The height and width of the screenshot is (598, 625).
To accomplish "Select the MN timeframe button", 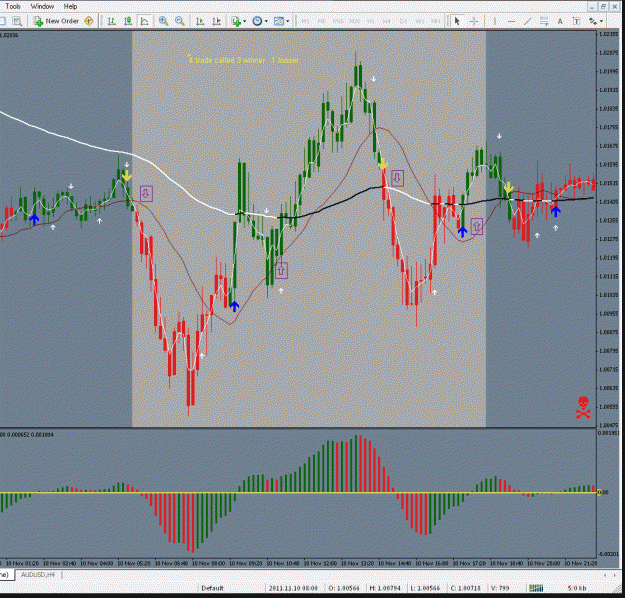I will [x=436, y=21].
